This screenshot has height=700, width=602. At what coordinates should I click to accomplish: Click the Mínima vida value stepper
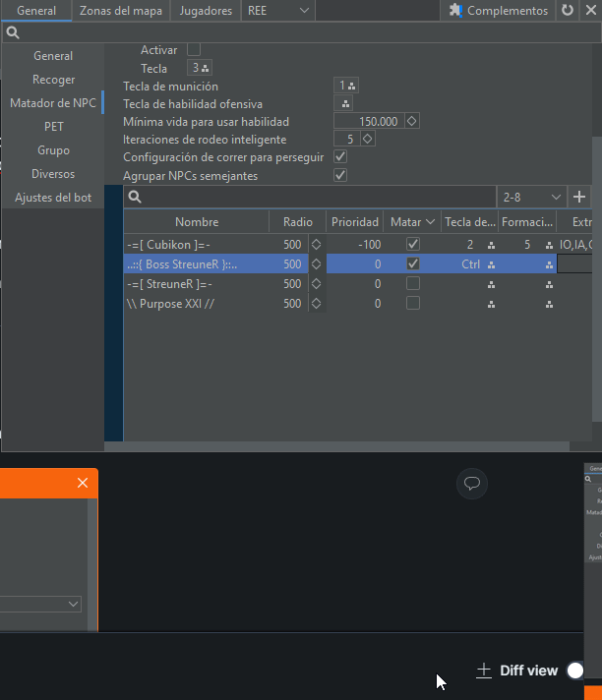[x=412, y=122]
